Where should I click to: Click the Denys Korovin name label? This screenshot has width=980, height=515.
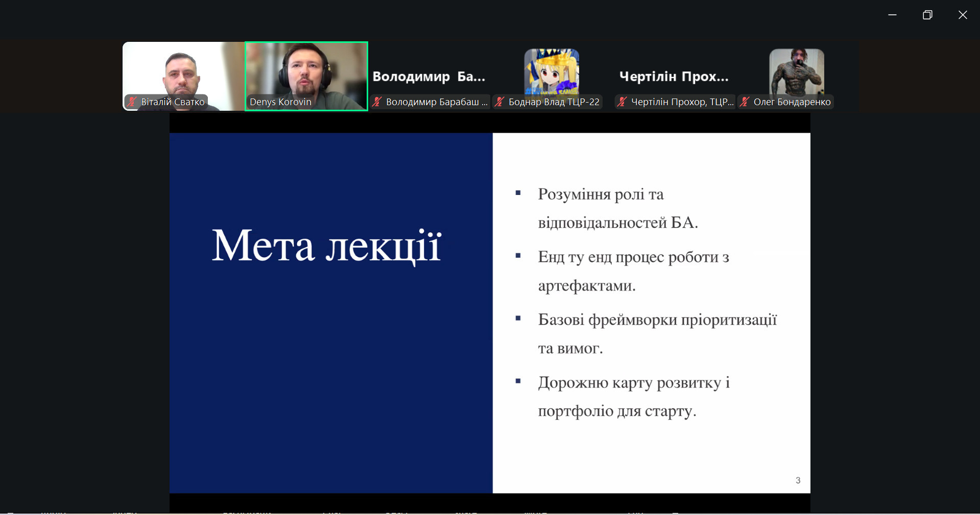pos(280,102)
